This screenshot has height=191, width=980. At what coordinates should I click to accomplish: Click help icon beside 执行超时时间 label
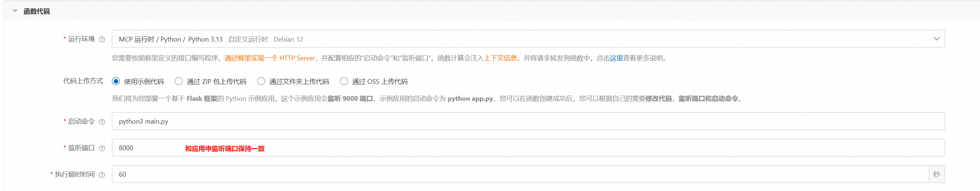[x=102, y=175]
